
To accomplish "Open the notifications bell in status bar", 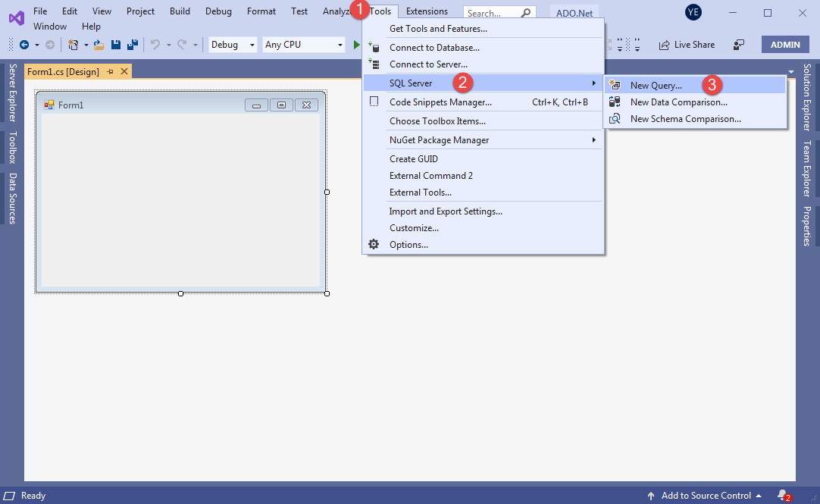I will coord(782,495).
